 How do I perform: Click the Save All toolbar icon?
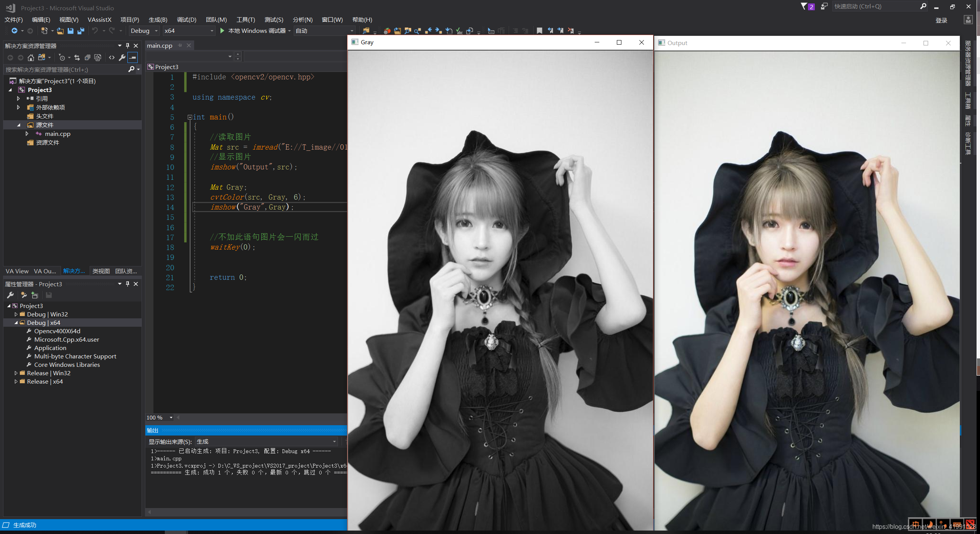tap(81, 31)
